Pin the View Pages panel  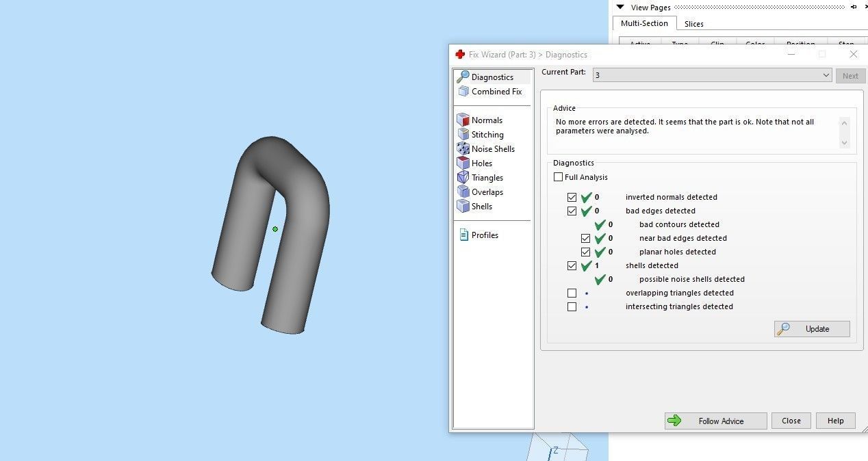854,7
